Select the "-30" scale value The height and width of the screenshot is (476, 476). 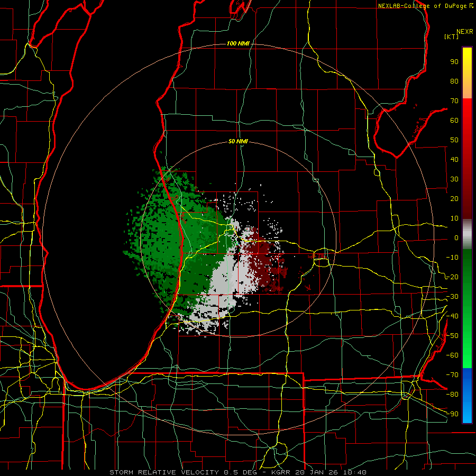[x=452, y=297]
